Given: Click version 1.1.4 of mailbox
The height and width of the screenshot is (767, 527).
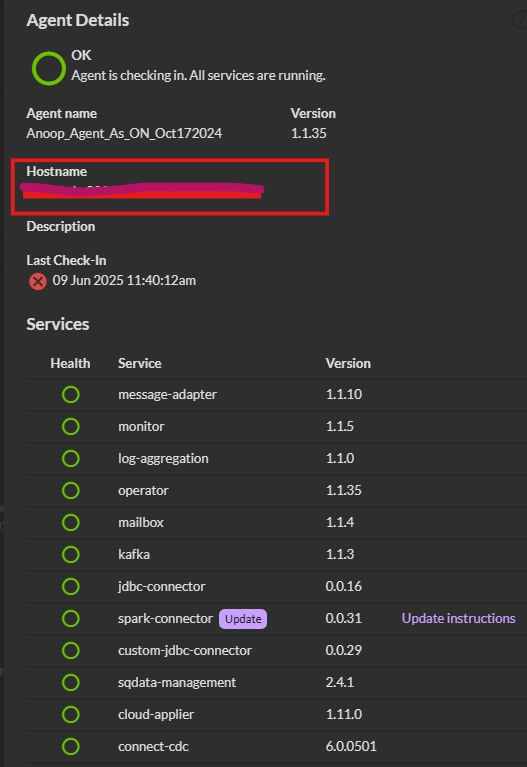Looking at the screenshot, I should tap(340, 522).
